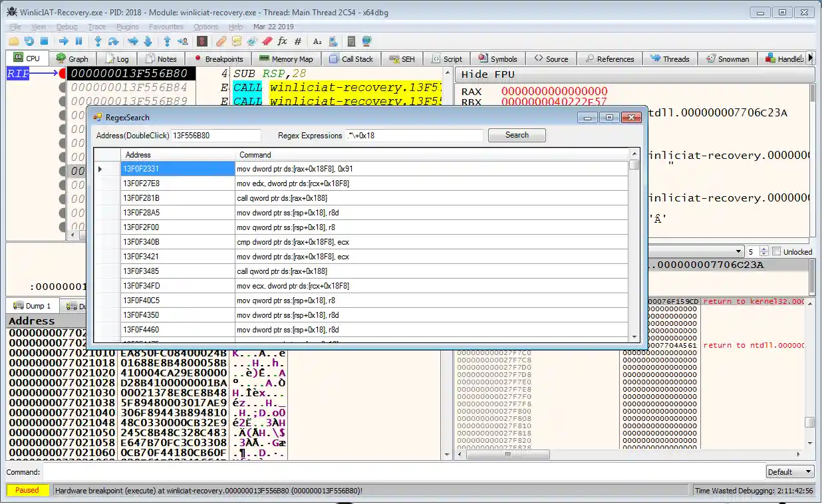Viewport: 822px width, 504px height.
Task: Open the Default command type dropdown
Action: coord(790,472)
